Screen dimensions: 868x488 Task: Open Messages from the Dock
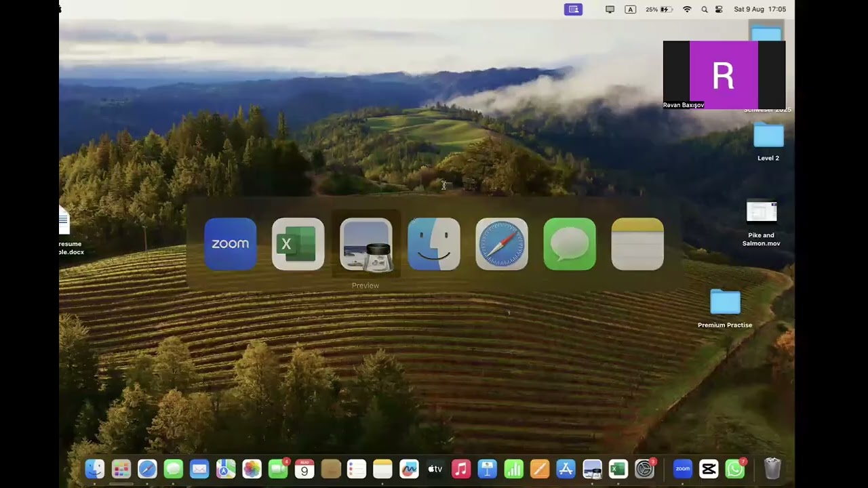pyautogui.click(x=174, y=468)
